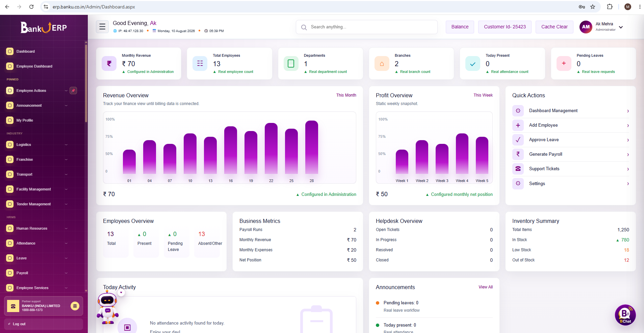Viewport: 644px width, 333px height.
Task: Click the Generate Payroll rupee icon
Action: (518, 154)
